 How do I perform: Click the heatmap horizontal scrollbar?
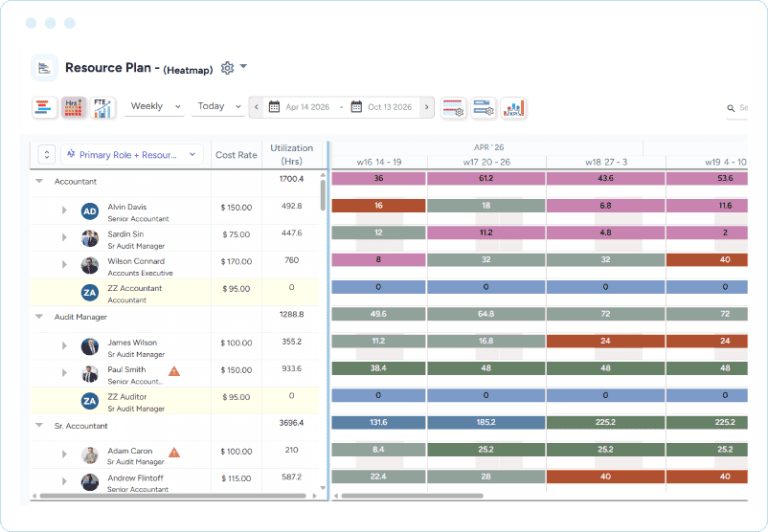(413, 496)
